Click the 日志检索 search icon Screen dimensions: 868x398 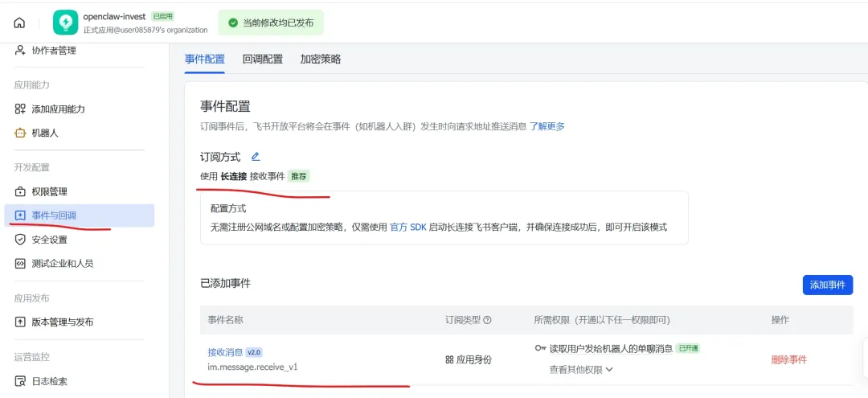click(x=20, y=381)
